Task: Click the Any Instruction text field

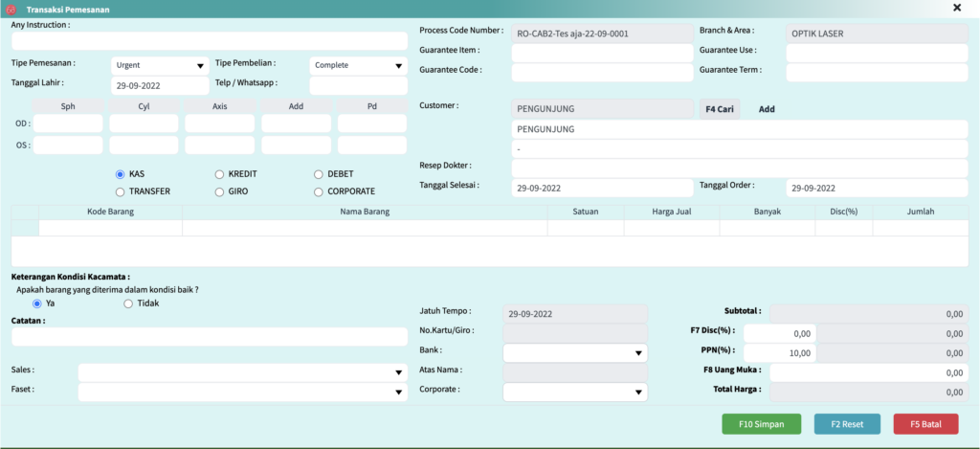Action: tap(209, 41)
